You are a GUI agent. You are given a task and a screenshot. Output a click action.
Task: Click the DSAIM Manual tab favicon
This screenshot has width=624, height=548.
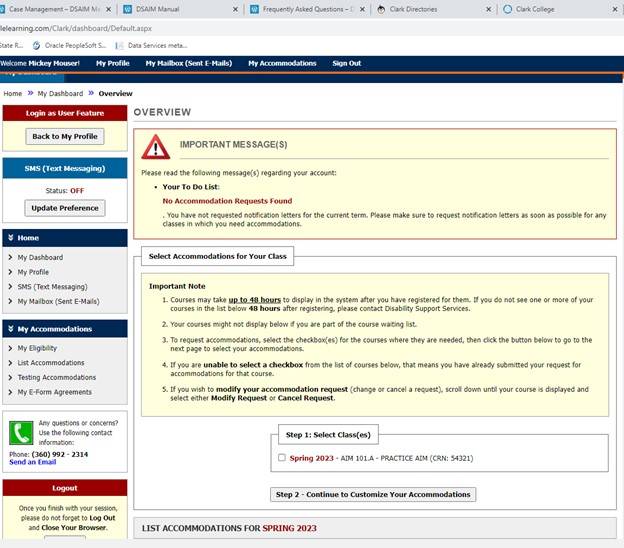127,9
